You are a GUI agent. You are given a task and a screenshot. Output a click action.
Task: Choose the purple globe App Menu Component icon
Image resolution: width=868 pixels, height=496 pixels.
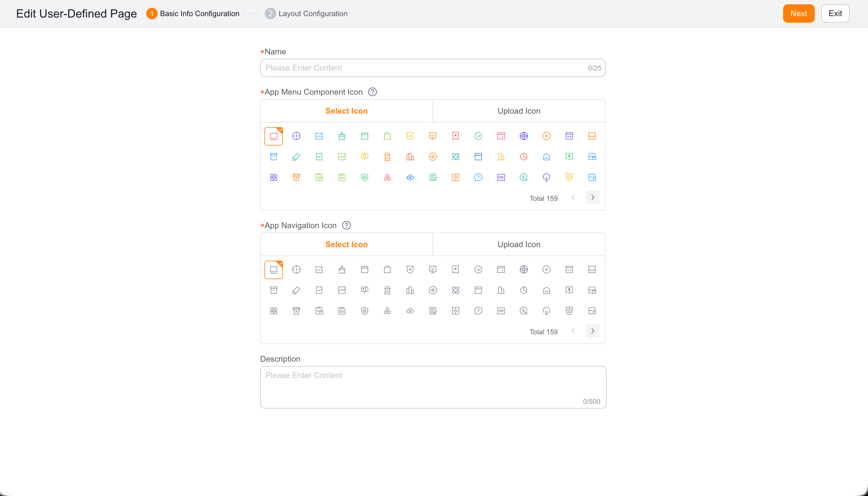click(524, 136)
